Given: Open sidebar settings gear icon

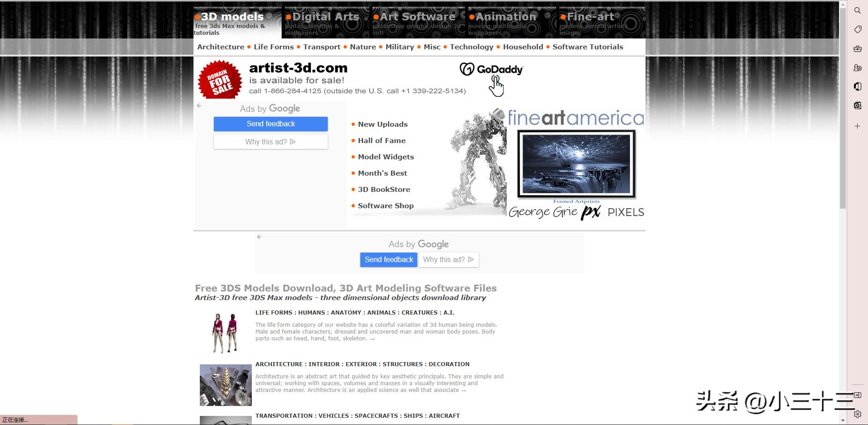Looking at the screenshot, I should coord(857,414).
